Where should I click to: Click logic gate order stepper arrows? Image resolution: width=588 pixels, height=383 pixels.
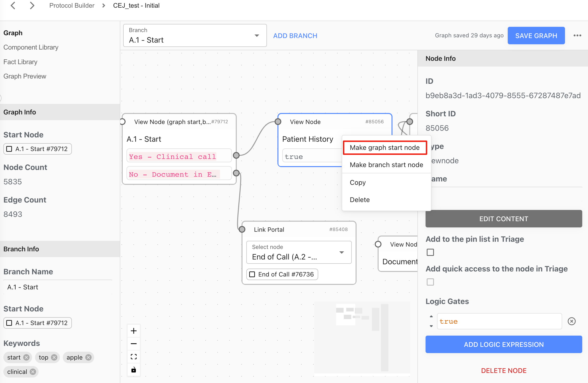[x=431, y=321]
